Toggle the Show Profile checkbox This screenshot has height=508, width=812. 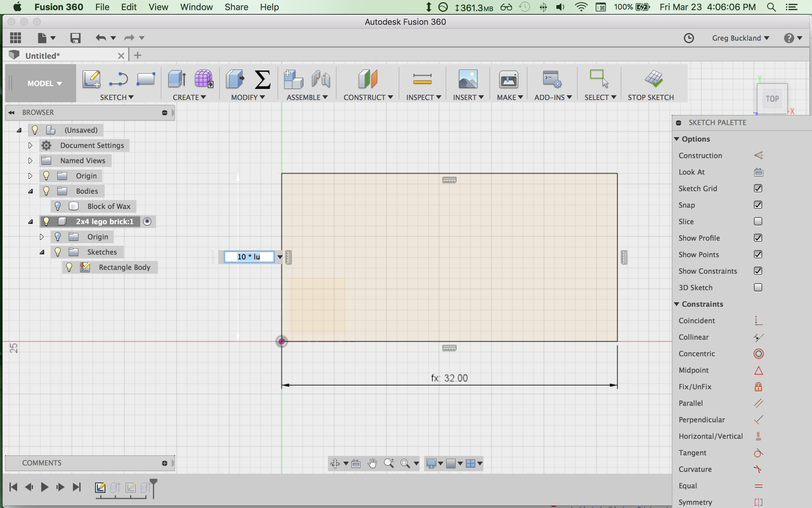pyautogui.click(x=758, y=238)
